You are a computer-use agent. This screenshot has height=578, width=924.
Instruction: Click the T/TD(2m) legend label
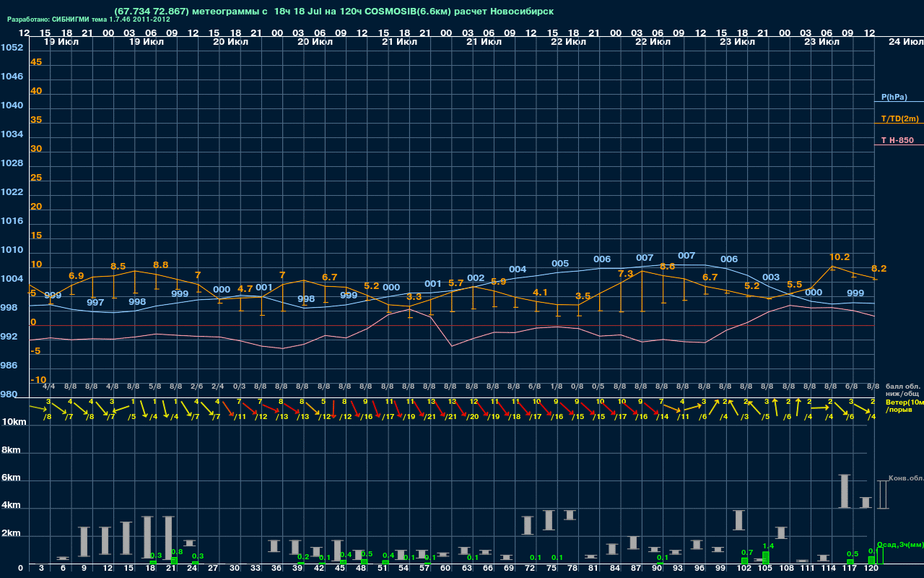[899, 118]
